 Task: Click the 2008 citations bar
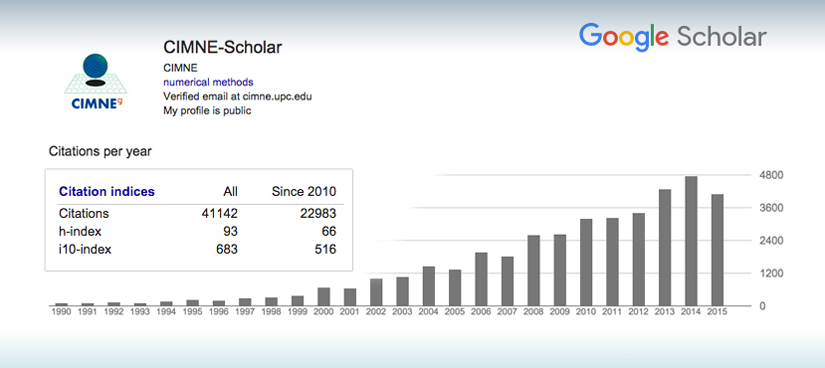point(534,271)
